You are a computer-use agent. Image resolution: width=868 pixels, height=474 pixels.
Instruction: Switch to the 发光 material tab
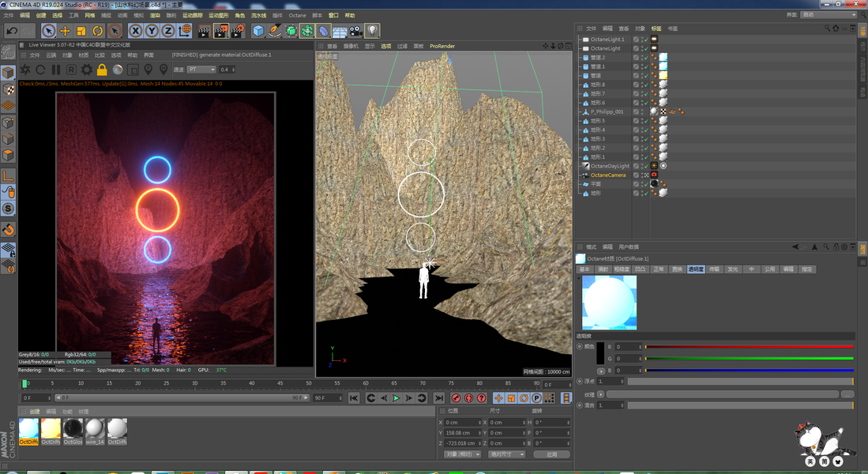coord(733,269)
